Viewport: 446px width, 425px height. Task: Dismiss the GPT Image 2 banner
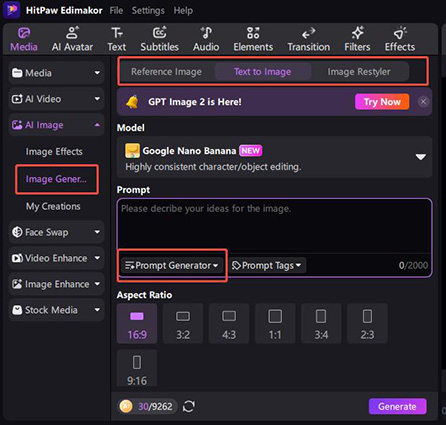(x=423, y=102)
